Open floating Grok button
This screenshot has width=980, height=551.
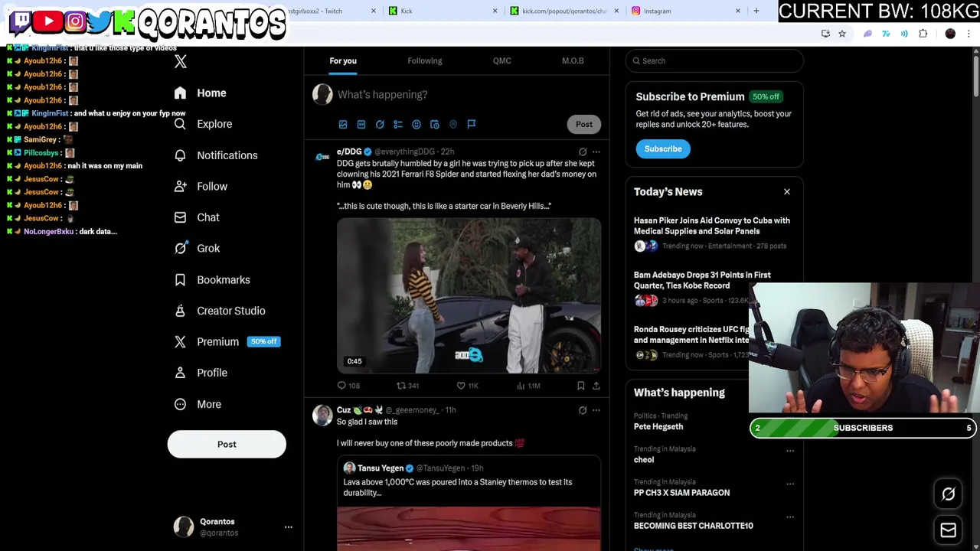coord(949,494)
